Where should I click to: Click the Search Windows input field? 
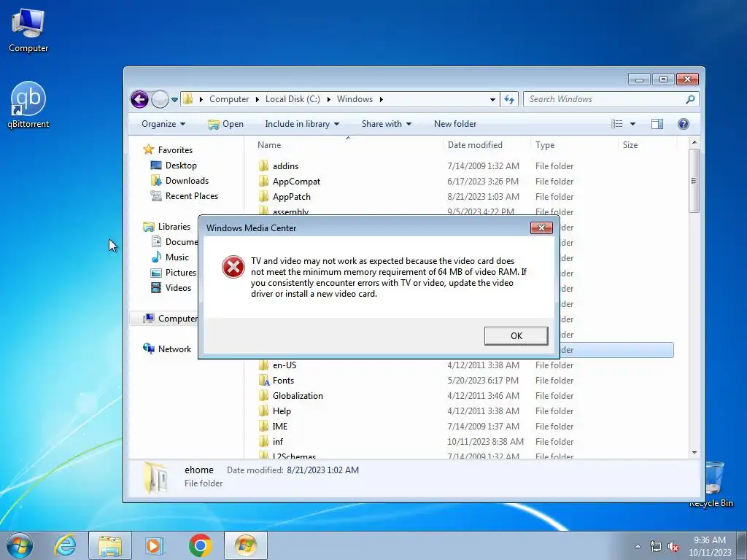click(605, 99)
